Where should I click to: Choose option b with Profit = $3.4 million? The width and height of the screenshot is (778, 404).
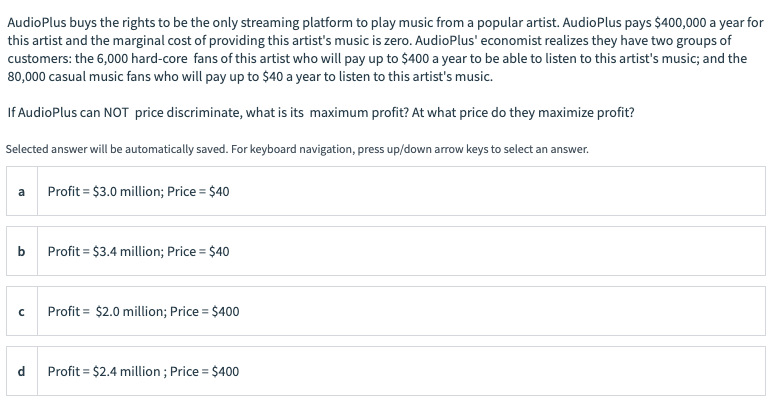(388, 251)
